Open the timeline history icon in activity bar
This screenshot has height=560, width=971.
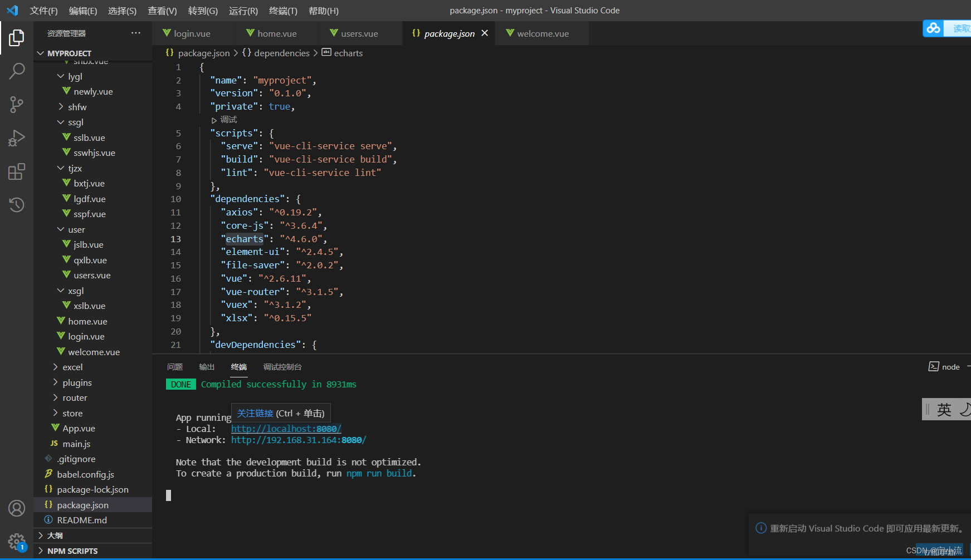[17, 205]
